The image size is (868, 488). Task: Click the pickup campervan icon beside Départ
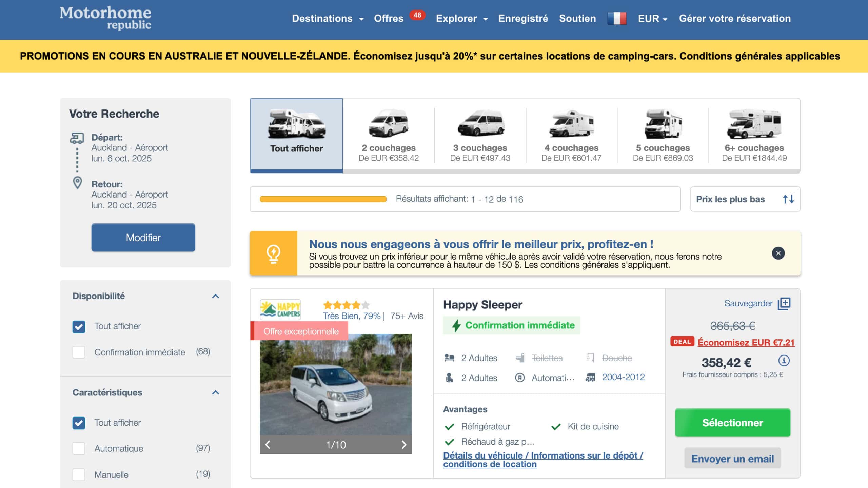(x=77, y=138)
